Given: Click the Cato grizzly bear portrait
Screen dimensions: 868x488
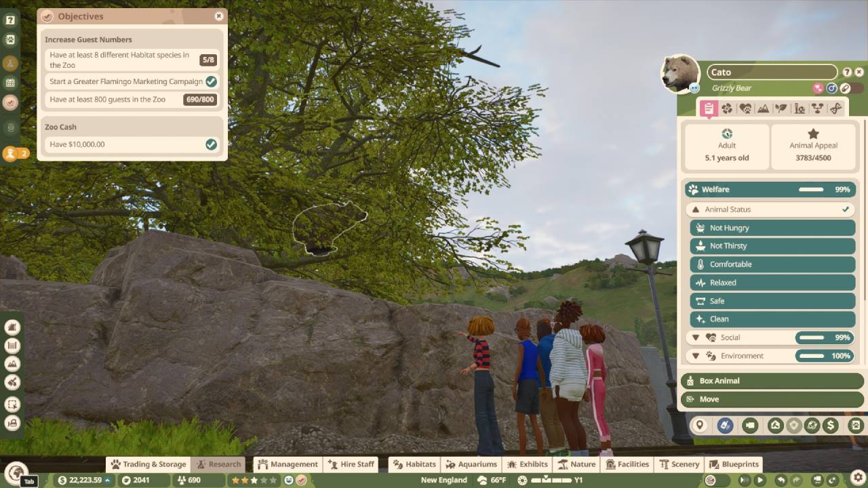Looking at the screenshot, I should [x=680, y=73].
